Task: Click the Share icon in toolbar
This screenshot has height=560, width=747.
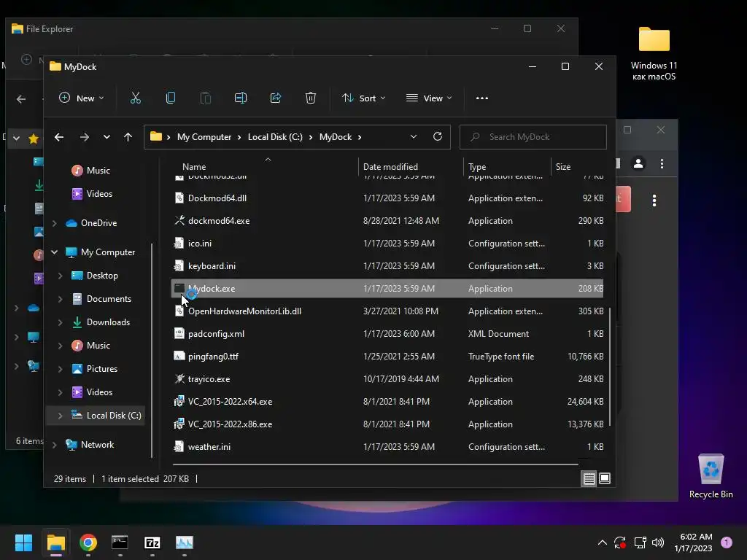Action: [x=275, y=98]
